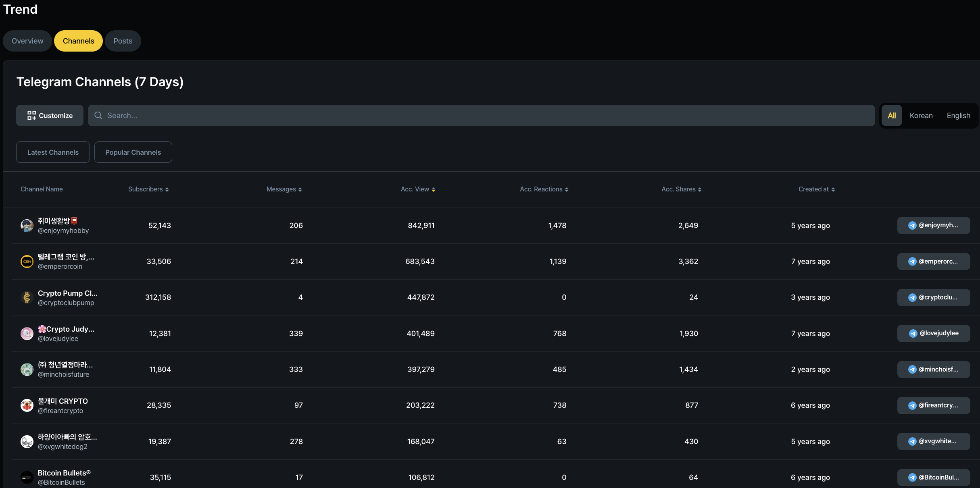Switch to the Overview tab
980x488 pixels.
click(27, 41)
